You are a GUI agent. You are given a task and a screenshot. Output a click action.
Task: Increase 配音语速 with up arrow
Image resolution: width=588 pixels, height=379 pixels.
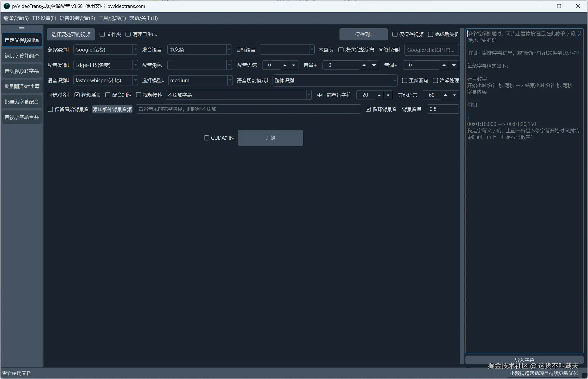(285, 65)
